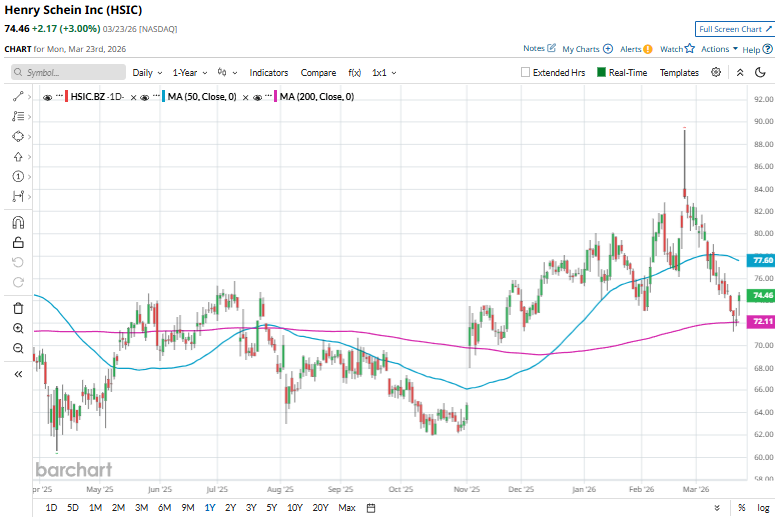Select the trend line drawing tool
775x525 pixels.
point(17,96)
